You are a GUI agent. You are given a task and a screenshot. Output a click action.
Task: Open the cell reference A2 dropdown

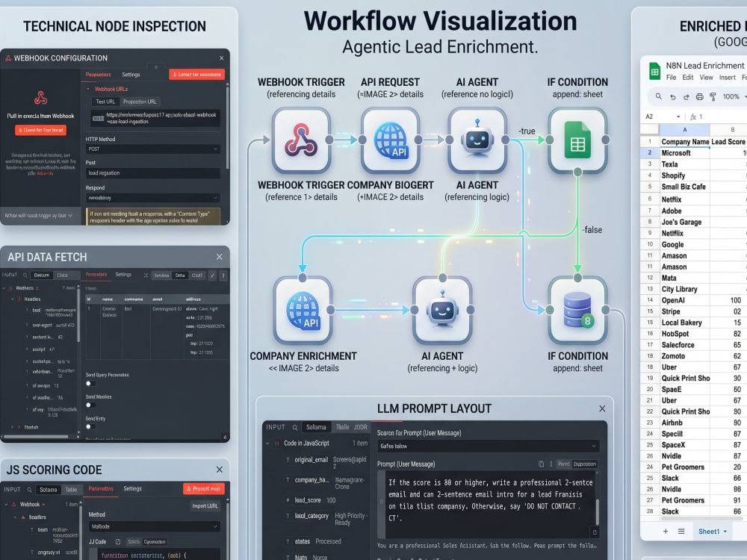point(678,116)
